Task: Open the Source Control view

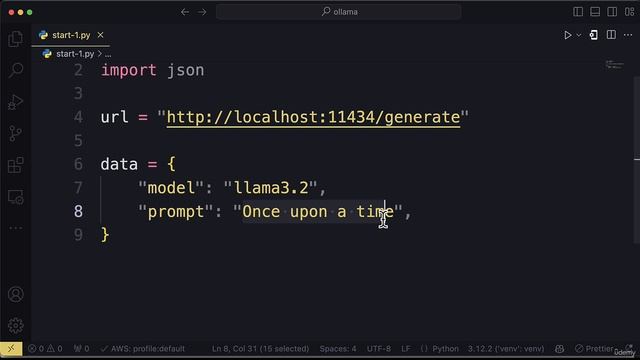Action: click(x=16, y=133)
